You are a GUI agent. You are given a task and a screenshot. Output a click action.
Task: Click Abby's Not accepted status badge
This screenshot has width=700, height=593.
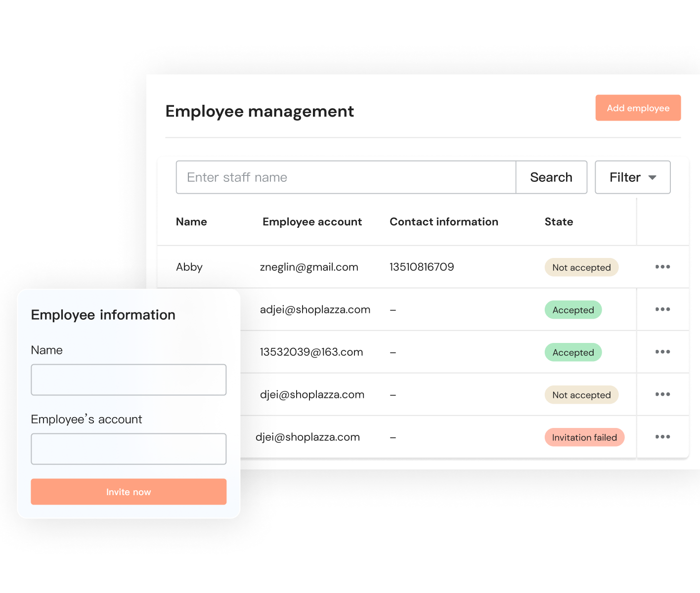pyautogui.click(x=581, y=267)
